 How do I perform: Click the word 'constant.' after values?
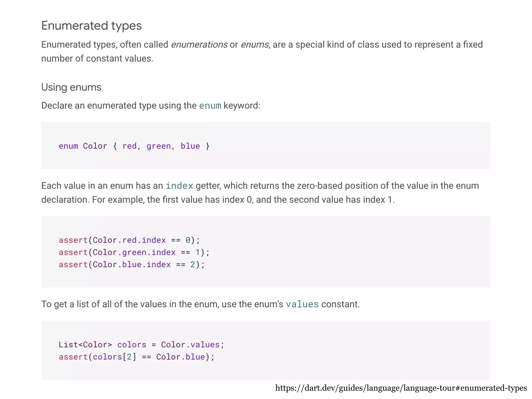[x=340, y=304]
